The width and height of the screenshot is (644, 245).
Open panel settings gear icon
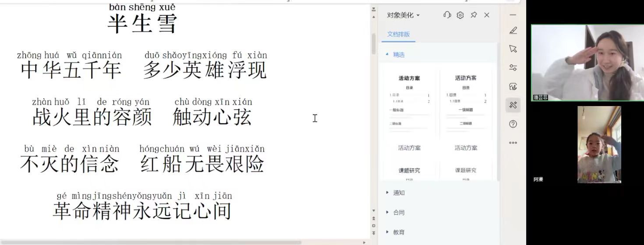[460, 15]
